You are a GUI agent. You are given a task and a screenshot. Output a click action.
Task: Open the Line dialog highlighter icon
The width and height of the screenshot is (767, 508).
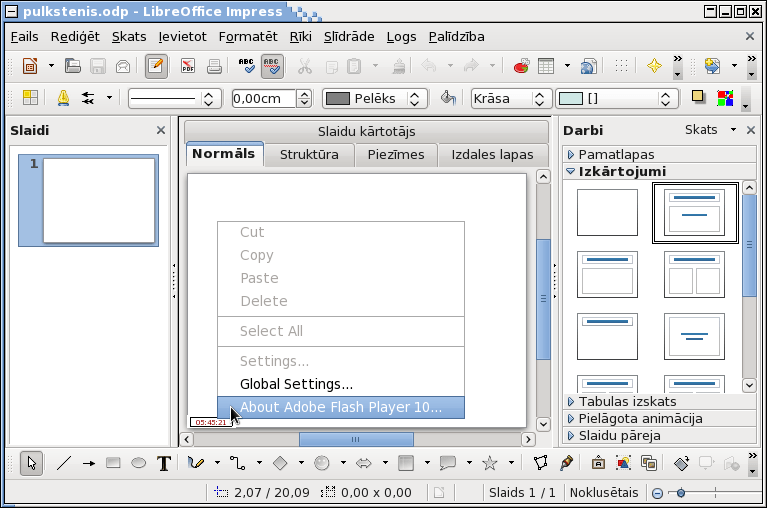[63, 98]
